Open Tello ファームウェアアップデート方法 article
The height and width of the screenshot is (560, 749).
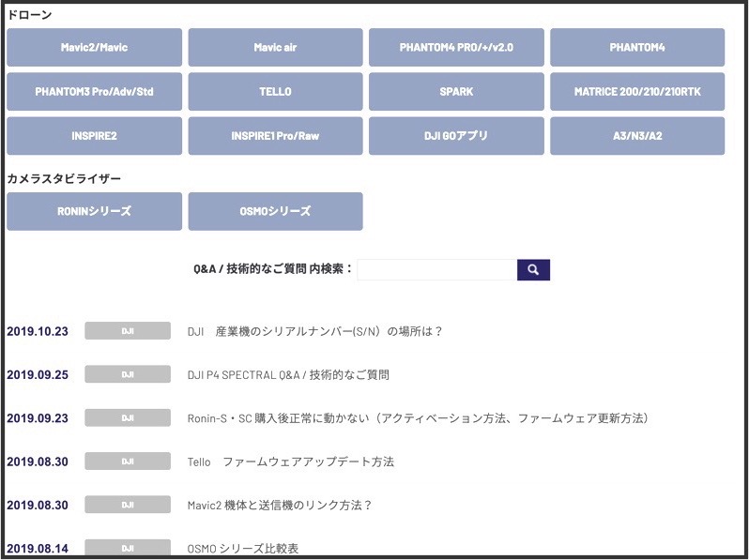(x=290, y=462)
